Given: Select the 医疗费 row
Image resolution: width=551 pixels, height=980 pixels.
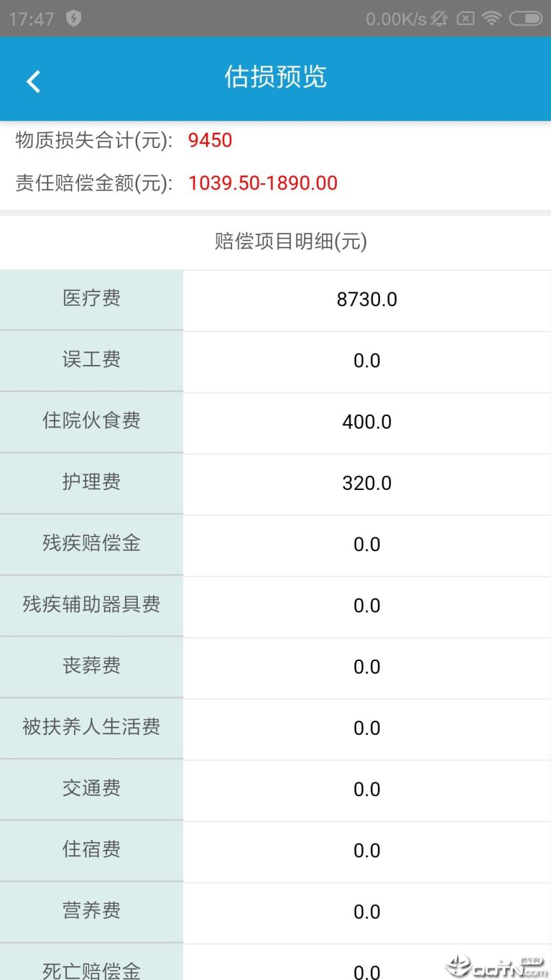Looking at the screenshot, I should [x=91, y=299].
